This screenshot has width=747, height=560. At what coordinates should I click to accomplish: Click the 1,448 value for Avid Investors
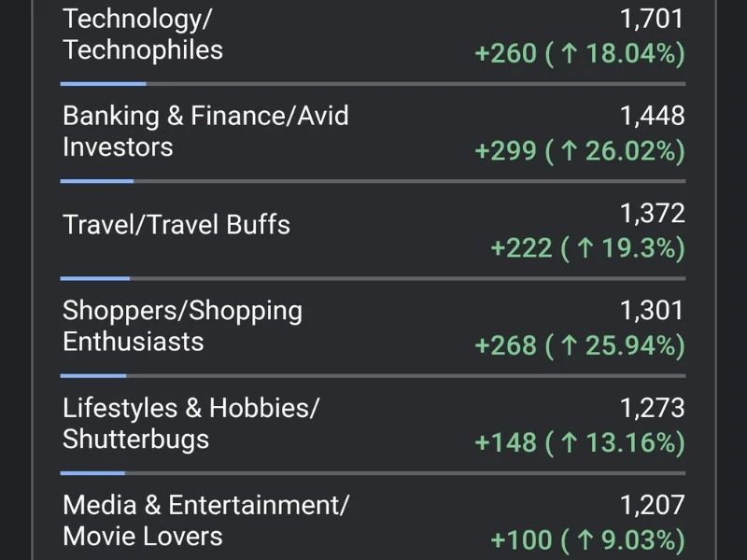[x=652, y=116]
